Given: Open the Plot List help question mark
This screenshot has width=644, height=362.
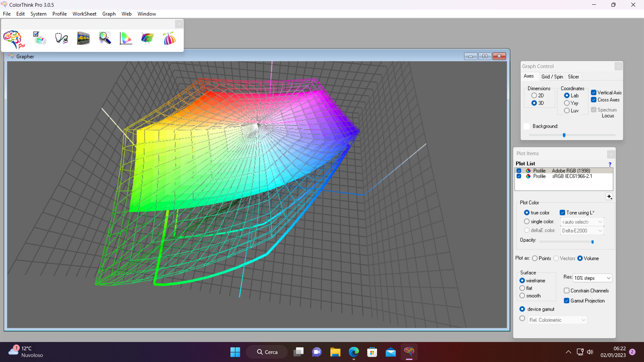Looking at the screenshot, I should 610,164.
